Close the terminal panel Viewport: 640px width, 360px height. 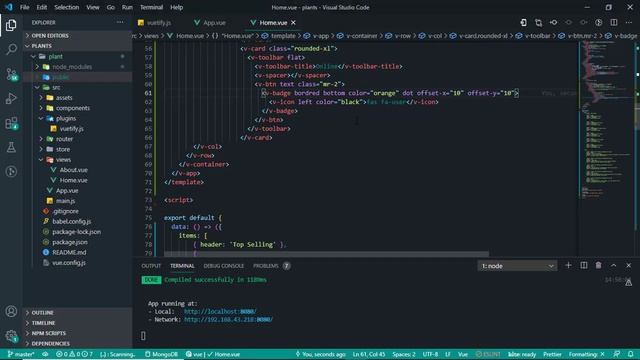(629, 265)
